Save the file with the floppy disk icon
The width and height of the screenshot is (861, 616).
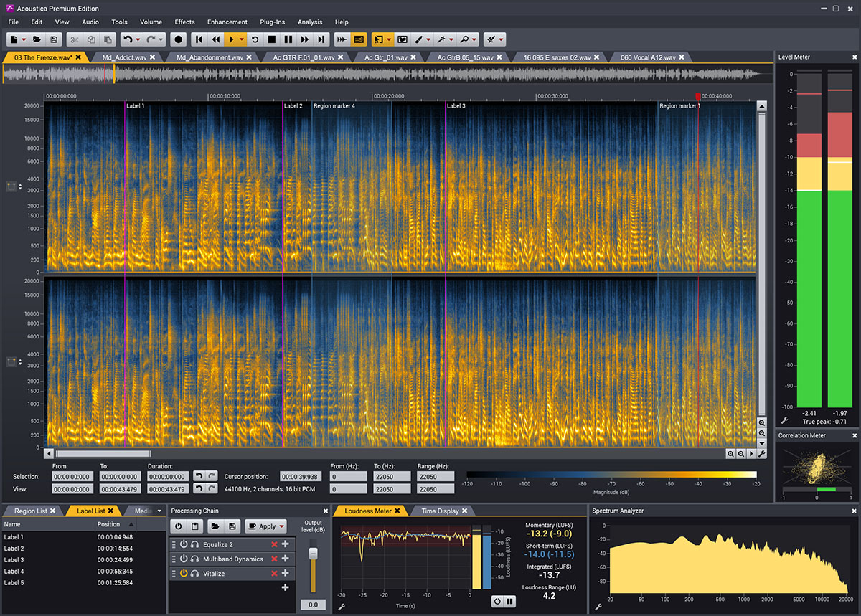(54, 39)
